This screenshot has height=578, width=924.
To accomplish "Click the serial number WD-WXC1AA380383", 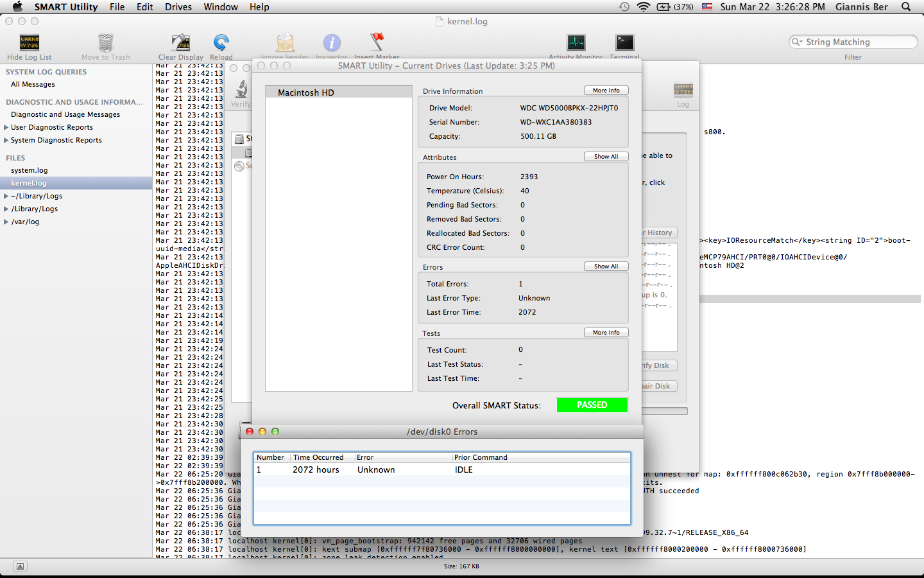I will [556, 122].
